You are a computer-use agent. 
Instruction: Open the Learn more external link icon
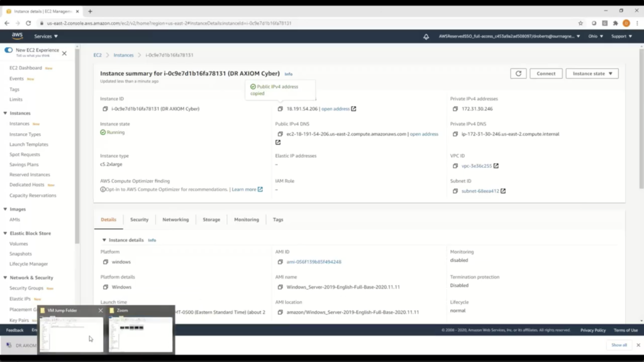click(x=260, y=189)
